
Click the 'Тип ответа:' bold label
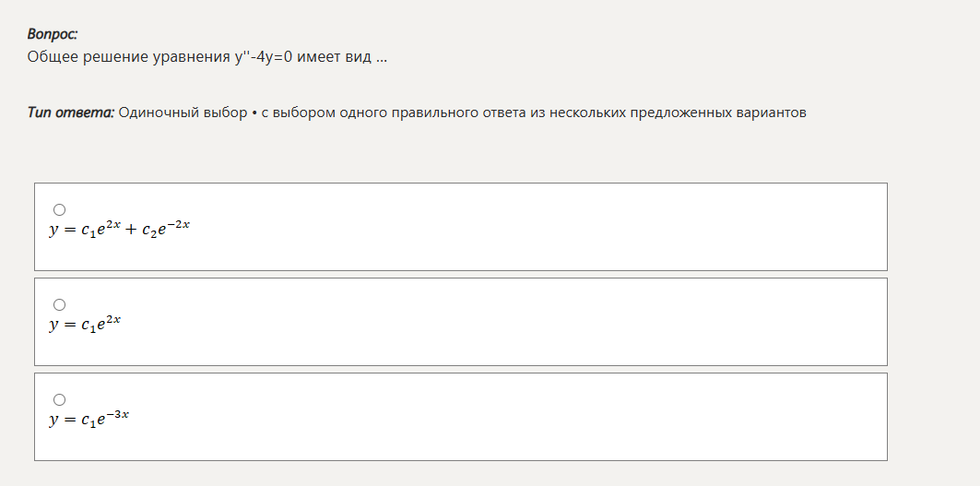pyautogui.click(x=71, y=113)
